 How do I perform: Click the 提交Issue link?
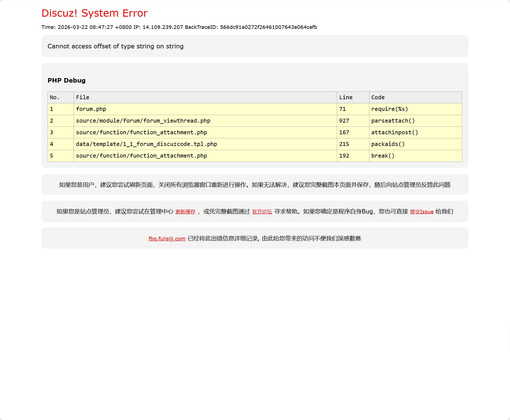tap(421, 212)
